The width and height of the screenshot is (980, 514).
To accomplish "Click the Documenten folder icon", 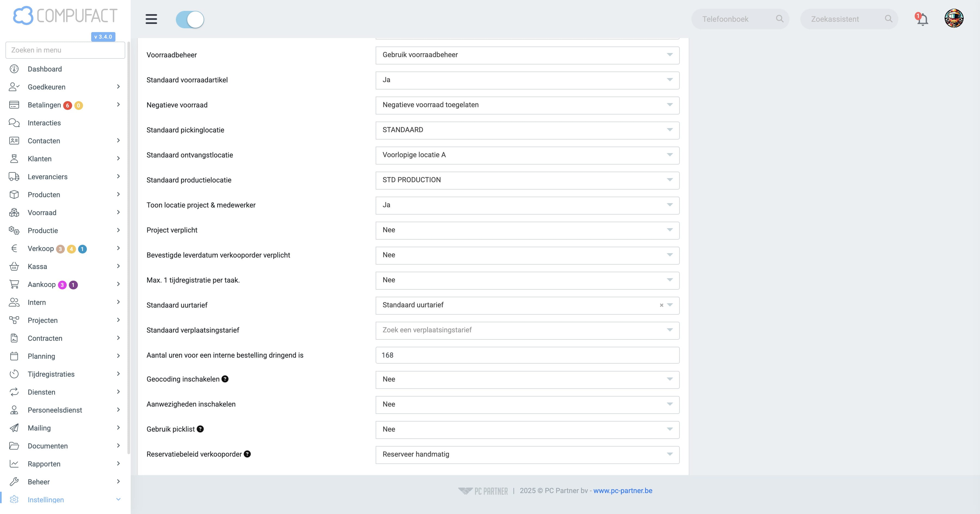I will tap(14, 446).
